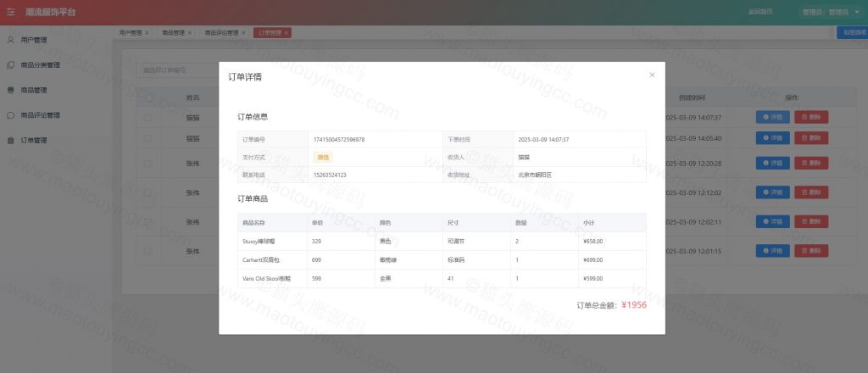The image size is (868, 373).
Task: Switch to the 商品评论管理 tab
Action: click(221, 33)
